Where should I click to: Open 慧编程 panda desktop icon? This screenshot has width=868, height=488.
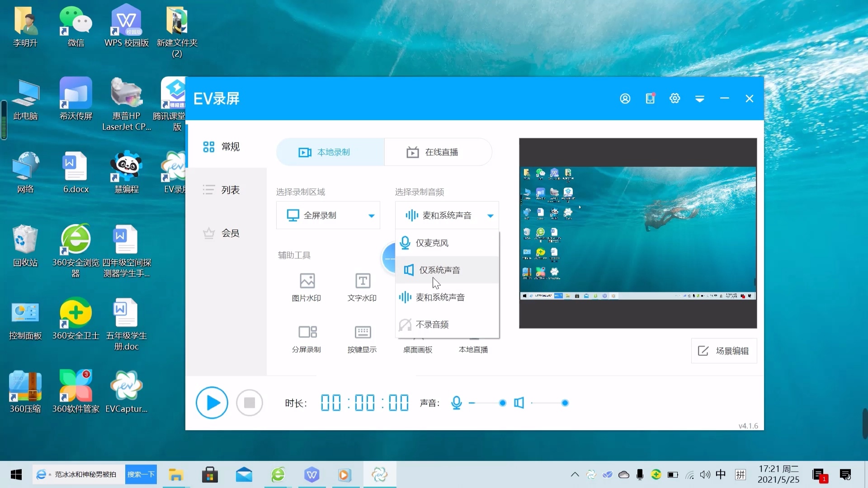tap(127, 173)
